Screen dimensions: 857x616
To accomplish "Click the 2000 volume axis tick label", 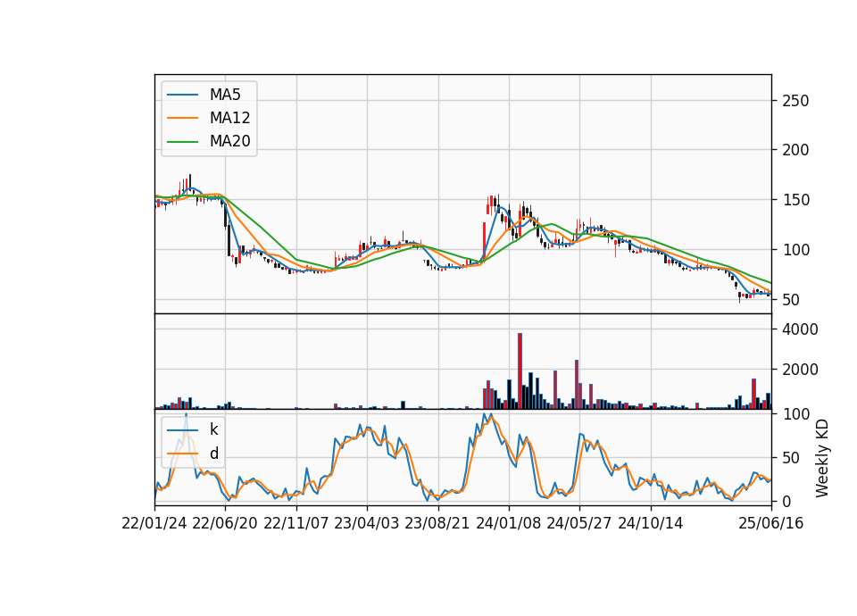I will pyautogui.click(x=800, y=370).
